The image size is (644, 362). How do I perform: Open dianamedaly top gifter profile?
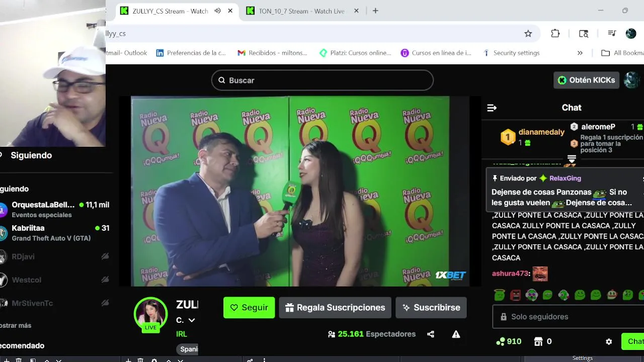[541, 132]
